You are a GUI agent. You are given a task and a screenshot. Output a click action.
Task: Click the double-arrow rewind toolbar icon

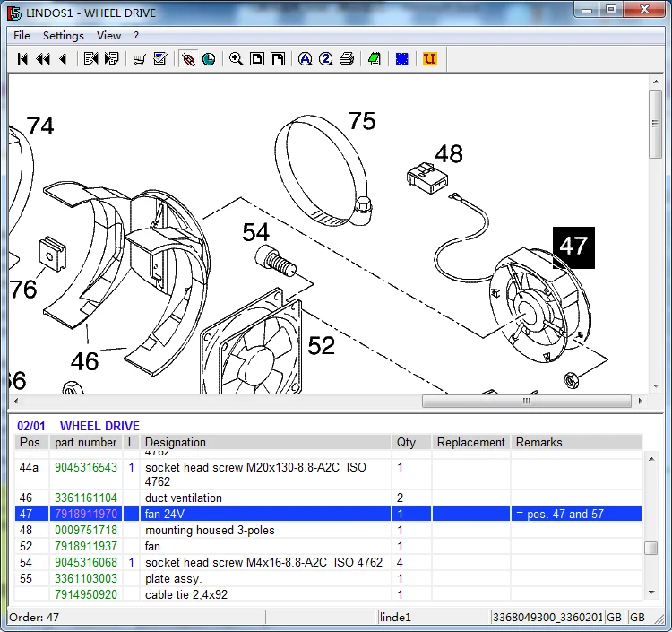pos(43,59)
